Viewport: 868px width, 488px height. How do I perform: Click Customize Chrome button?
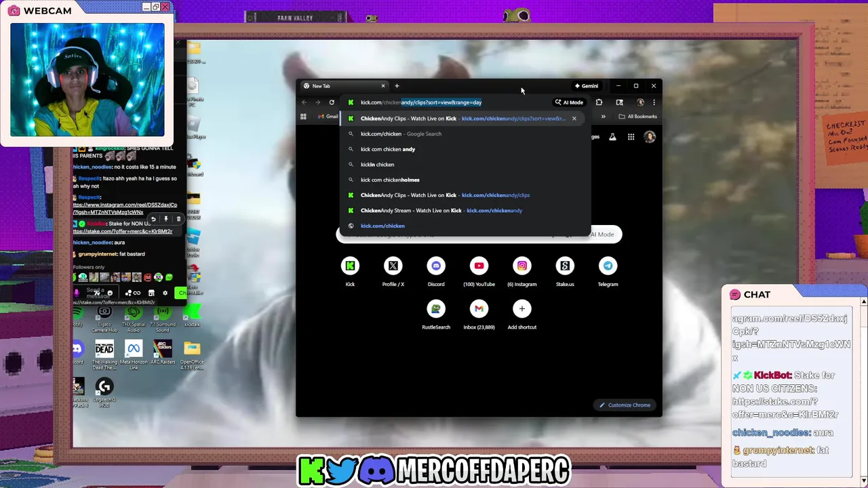[625, 405]
